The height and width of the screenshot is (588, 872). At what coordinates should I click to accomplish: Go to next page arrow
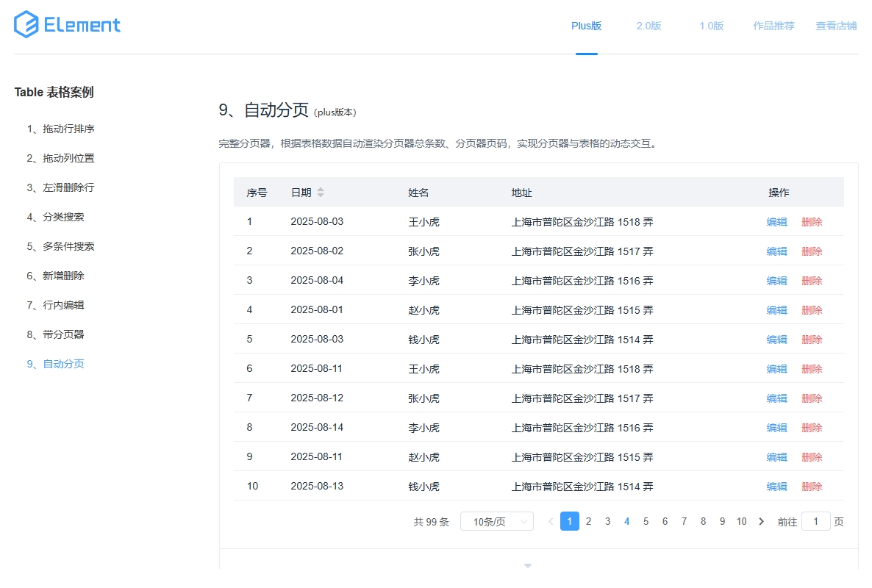pos(761,522)
